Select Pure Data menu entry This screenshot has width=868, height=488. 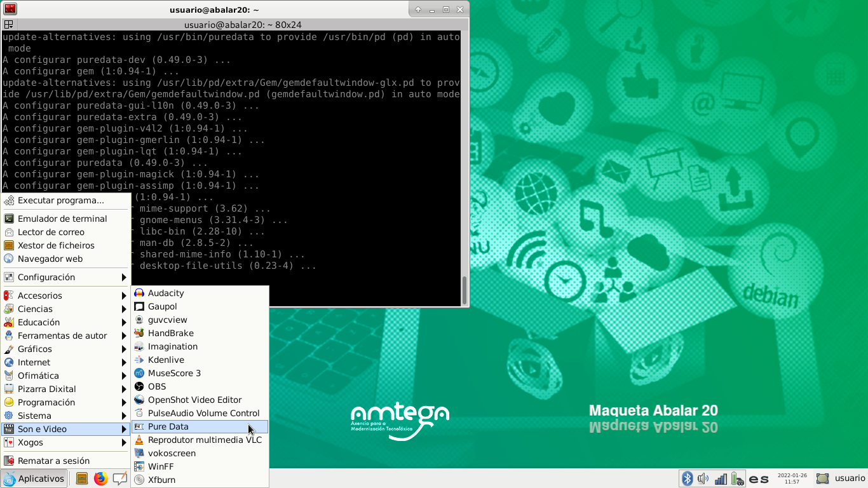coord(168,426)
